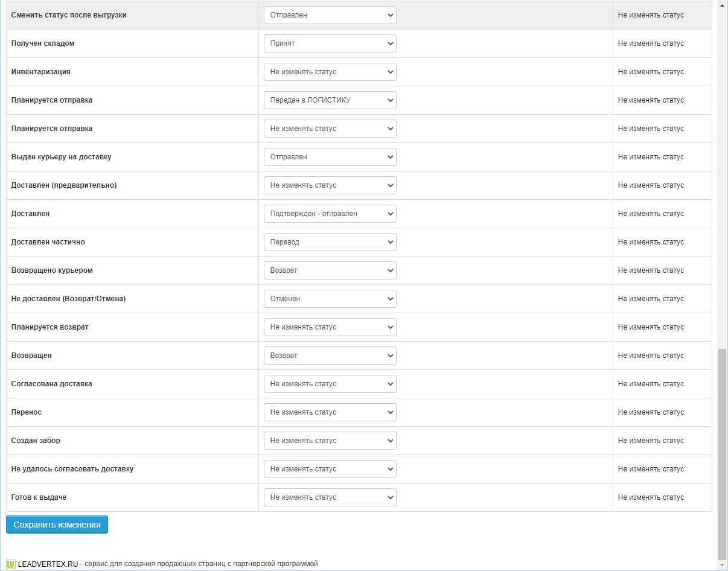
Task: Expand the Готов к выдаче dropdown
Action: pyautogui.click(x=330, y=497)
